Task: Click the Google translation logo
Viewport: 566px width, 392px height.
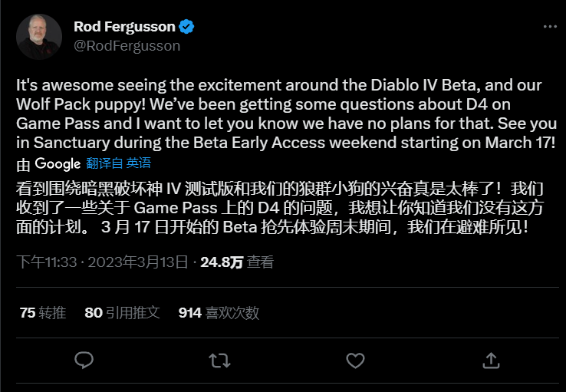Action: (x=58, y=163)
